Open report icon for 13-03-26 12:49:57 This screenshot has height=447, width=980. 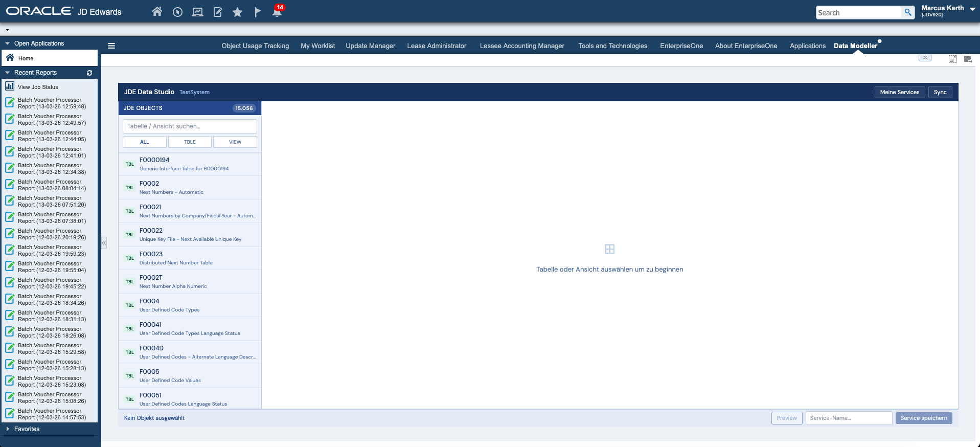pos(10,119)
